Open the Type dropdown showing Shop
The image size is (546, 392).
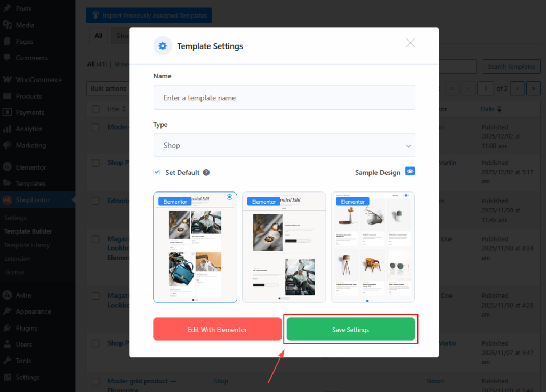[284, 145]
